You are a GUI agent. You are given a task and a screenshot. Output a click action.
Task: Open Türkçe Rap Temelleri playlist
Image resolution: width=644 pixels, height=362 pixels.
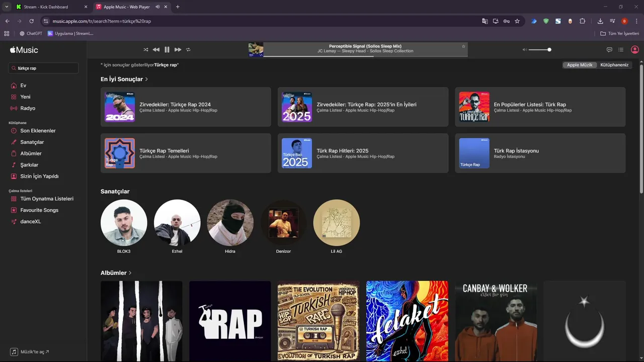(x=186, y=153)
